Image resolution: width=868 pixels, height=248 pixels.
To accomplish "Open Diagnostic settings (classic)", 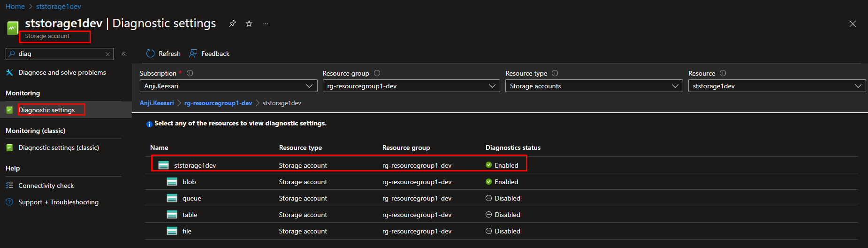I will (x=59, y=147).
